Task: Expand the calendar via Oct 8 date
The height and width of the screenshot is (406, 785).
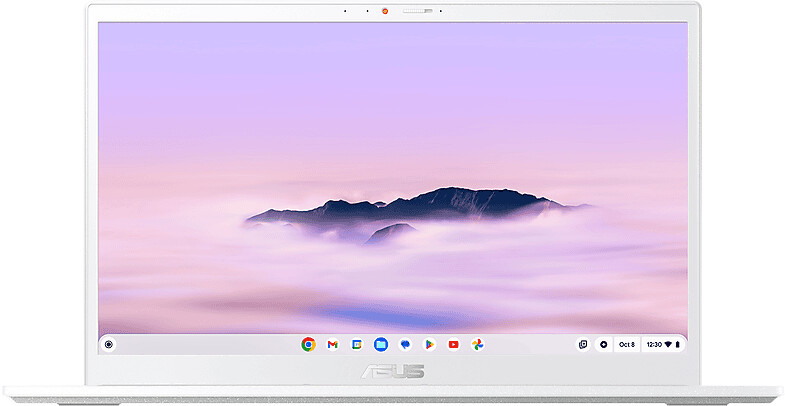Action: click(x=626, y=344)
